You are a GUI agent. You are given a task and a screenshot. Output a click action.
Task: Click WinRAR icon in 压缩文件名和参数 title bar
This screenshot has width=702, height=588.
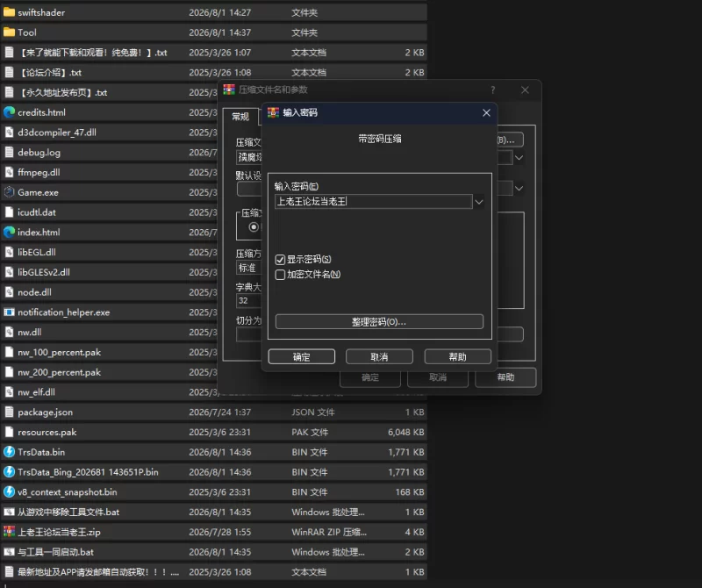229,90
